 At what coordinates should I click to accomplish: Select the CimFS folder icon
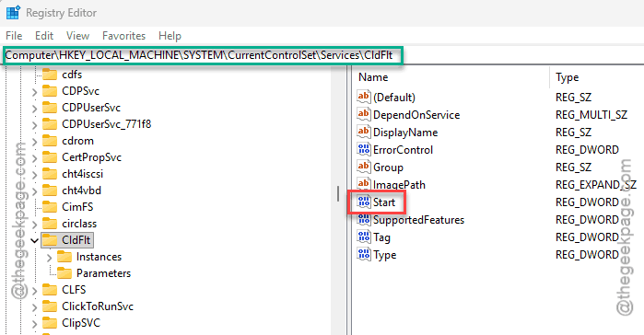point(50,207)
